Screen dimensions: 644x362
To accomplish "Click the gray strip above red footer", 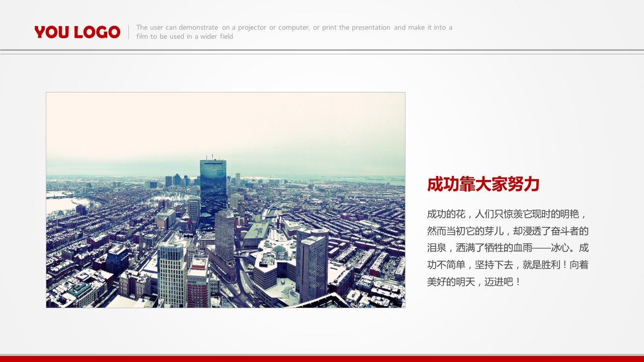I will (322, 355).
